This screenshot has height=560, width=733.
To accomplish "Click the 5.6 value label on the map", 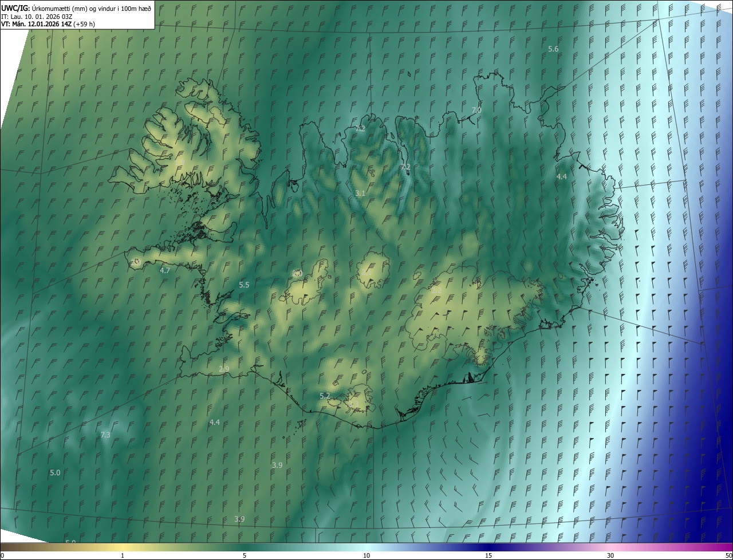I will (x=553, y=49).
